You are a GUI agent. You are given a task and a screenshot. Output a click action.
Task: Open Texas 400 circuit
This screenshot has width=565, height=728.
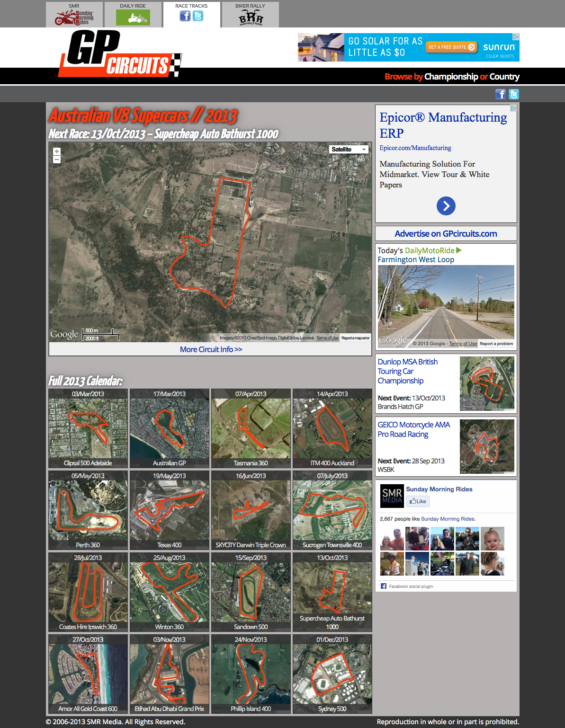pos(170,510)
